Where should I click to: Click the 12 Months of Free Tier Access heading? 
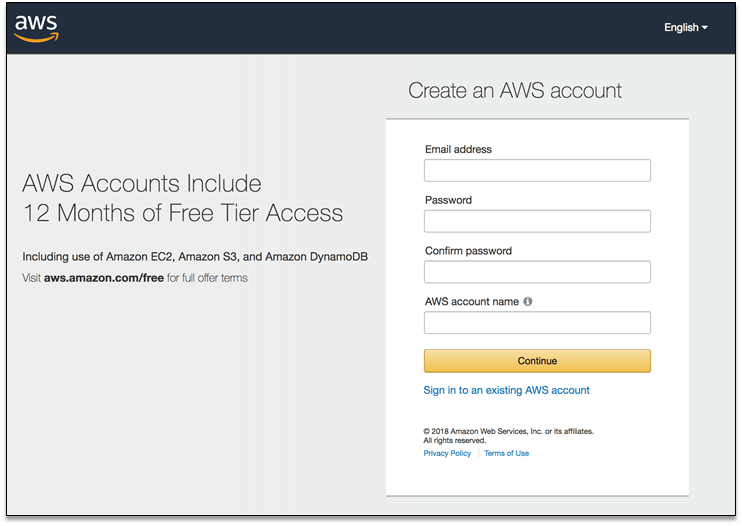pyautogui.click(x=183, y=213)
